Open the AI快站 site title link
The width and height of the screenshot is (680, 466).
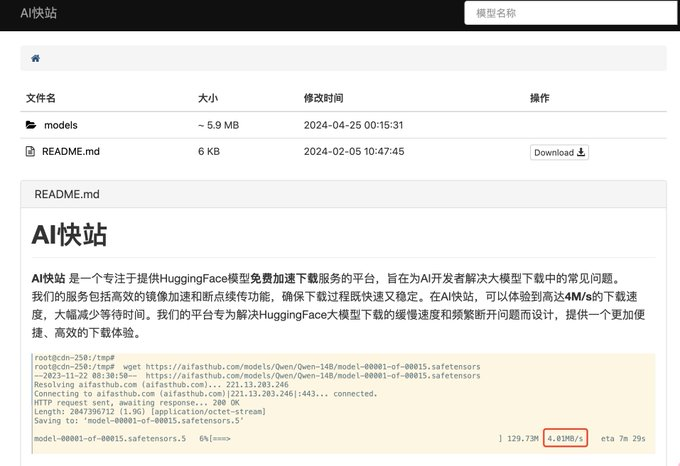pyautogui.click(x=39, y=13)
